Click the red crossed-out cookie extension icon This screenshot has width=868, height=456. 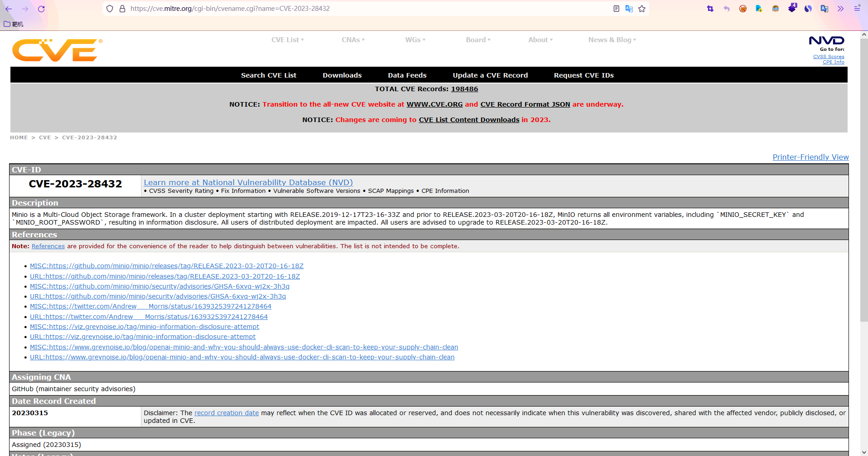pos(743,9)
